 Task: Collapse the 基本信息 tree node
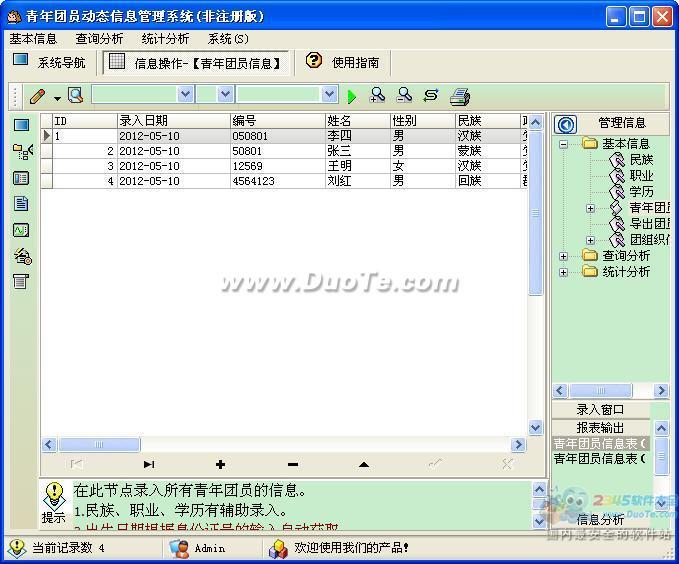(x=563, y=144)
